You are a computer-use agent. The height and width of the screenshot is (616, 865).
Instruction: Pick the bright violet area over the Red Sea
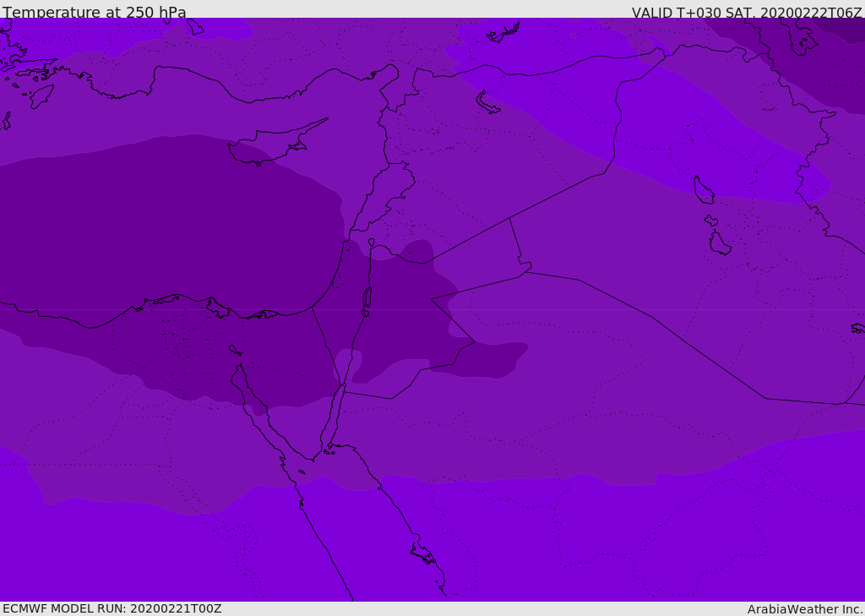pos(380,541)
